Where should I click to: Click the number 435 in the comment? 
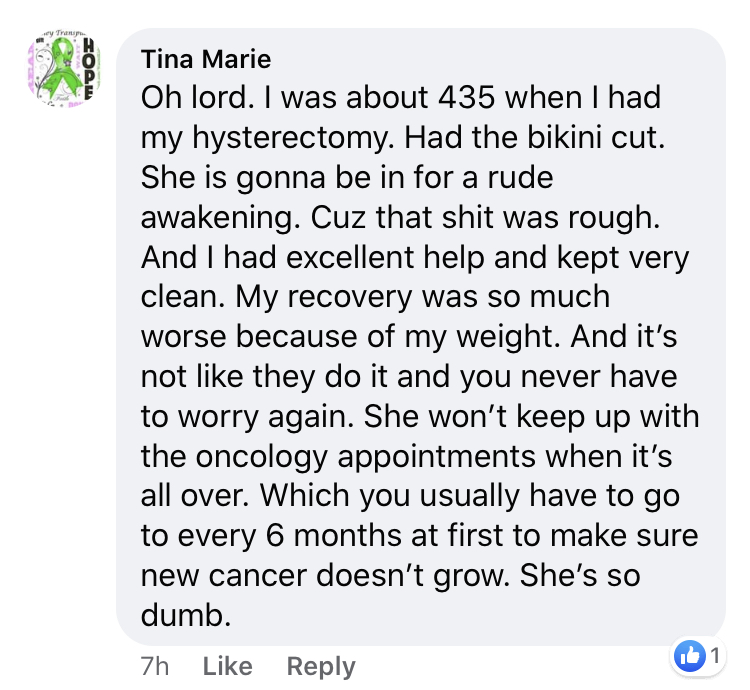pyautogui.click(x=466, y=98)
